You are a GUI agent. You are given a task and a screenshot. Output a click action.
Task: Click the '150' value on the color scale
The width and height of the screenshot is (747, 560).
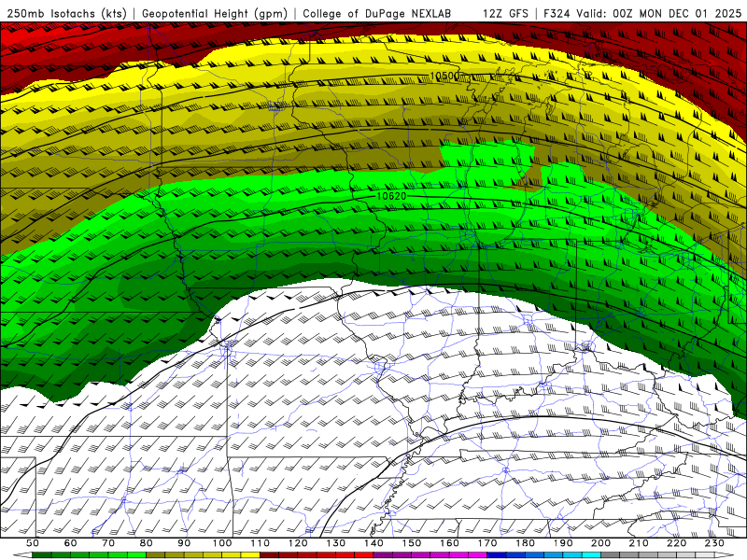point(412,543)
